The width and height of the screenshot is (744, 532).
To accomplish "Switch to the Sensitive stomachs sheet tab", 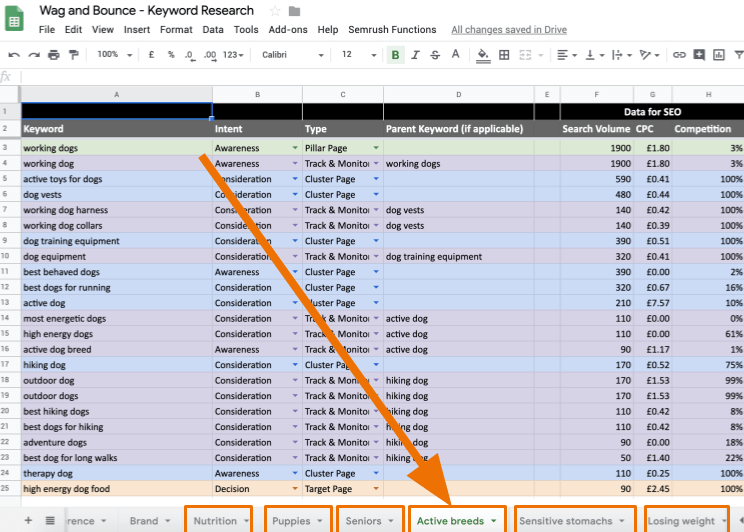I will pos(566,521).
